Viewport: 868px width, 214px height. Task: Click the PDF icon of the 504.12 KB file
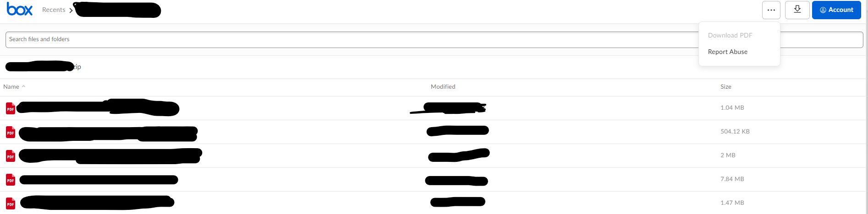(10, 132)
